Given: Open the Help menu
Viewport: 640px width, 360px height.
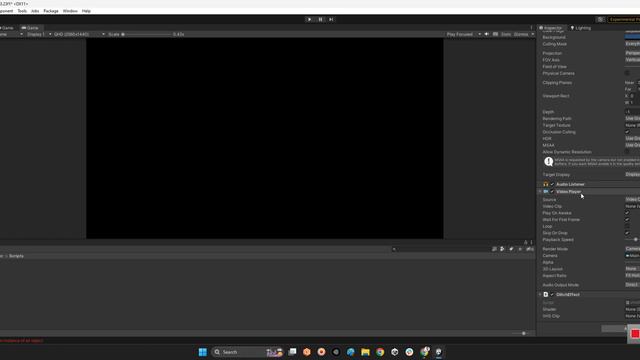Looking at the screenshot, I should pyautogui.click(x=86, y=11).
